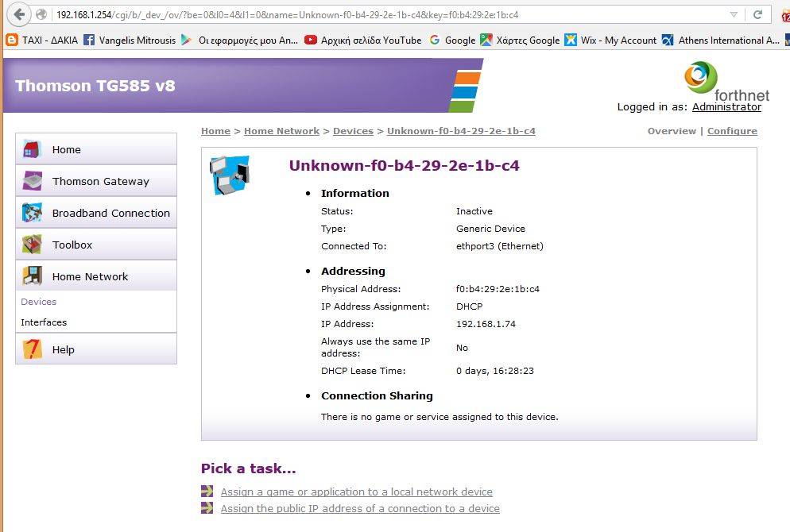Click arrow icon beside Assign public IP task
790x532 pixels.
click(207, 507)
